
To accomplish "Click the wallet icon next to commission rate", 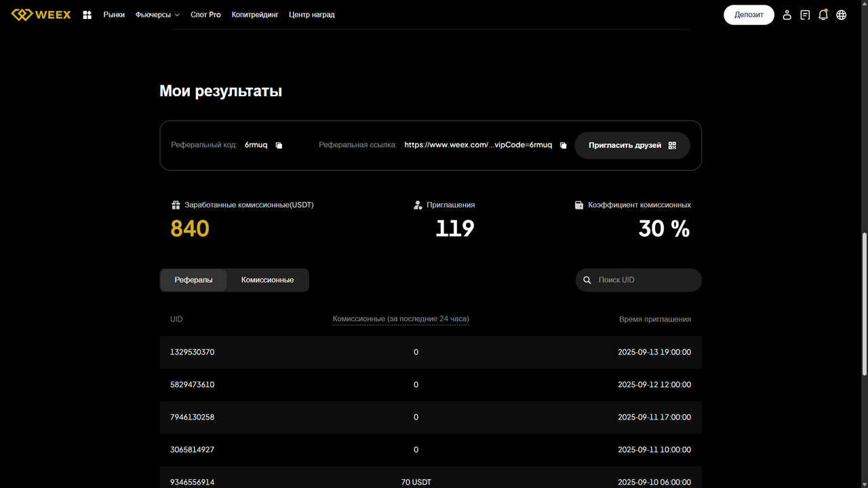I will point(579,205).
